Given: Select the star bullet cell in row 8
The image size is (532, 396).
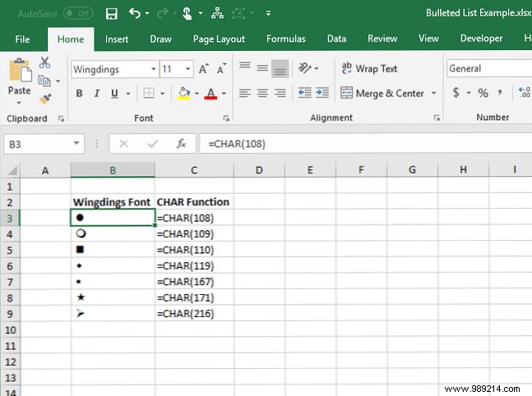Looking at the screenshot, I should (113, 297).
